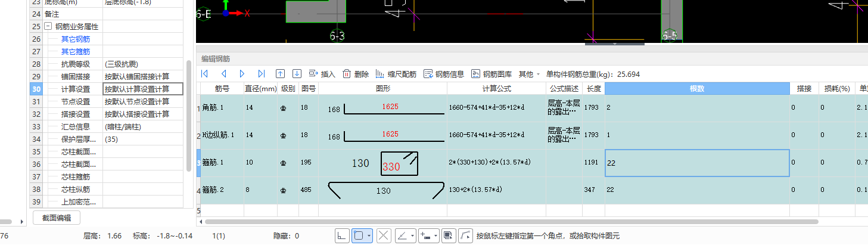
Task: Jump to last rebar row icon
Action: (261, 74)
